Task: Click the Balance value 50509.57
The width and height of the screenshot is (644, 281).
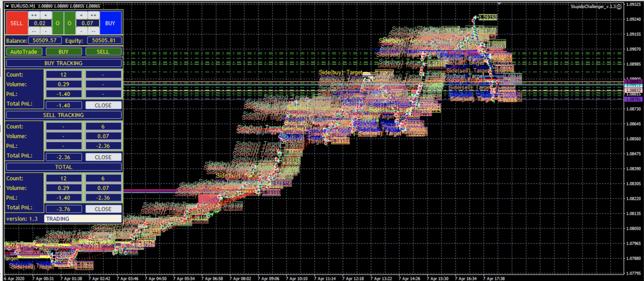Action: [45, 40]
